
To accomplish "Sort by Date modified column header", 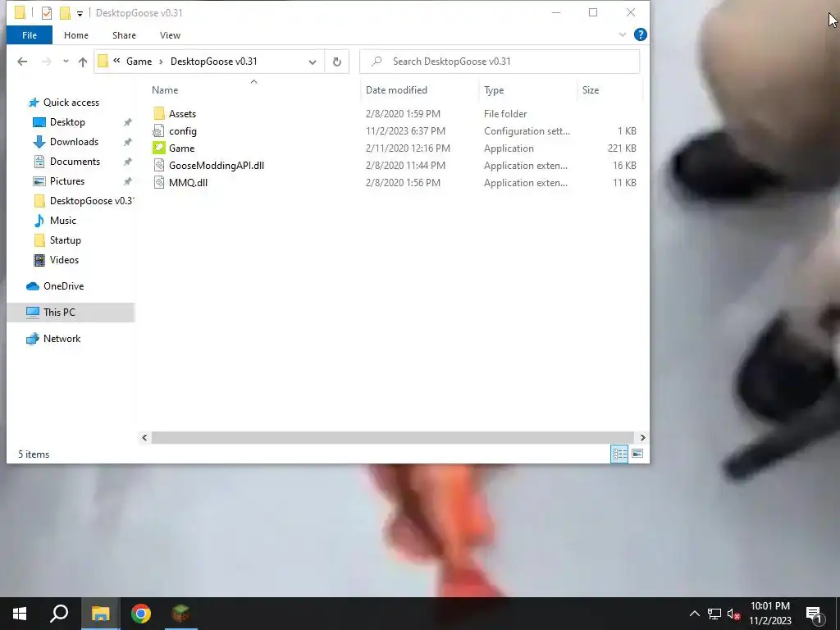I will (396, 90).
